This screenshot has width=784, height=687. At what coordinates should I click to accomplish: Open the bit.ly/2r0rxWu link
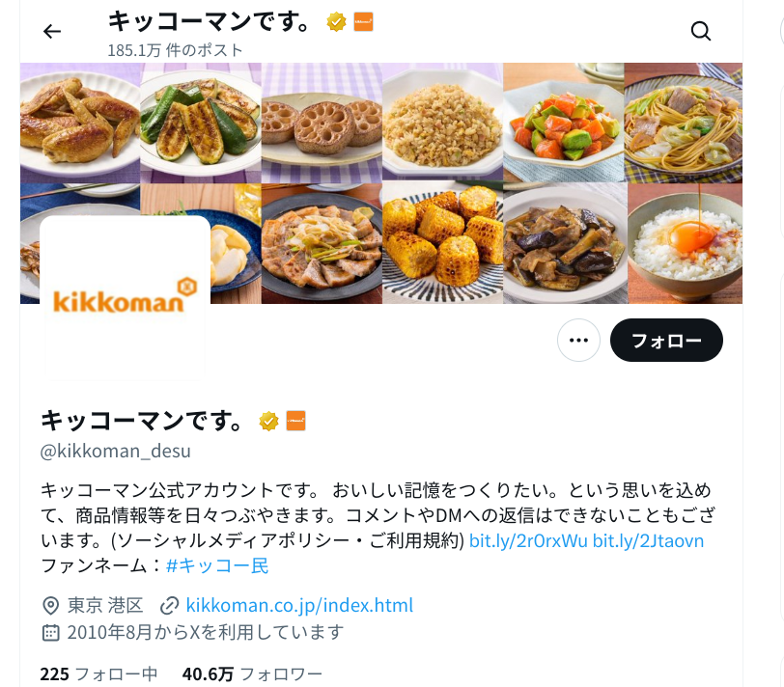528,540
